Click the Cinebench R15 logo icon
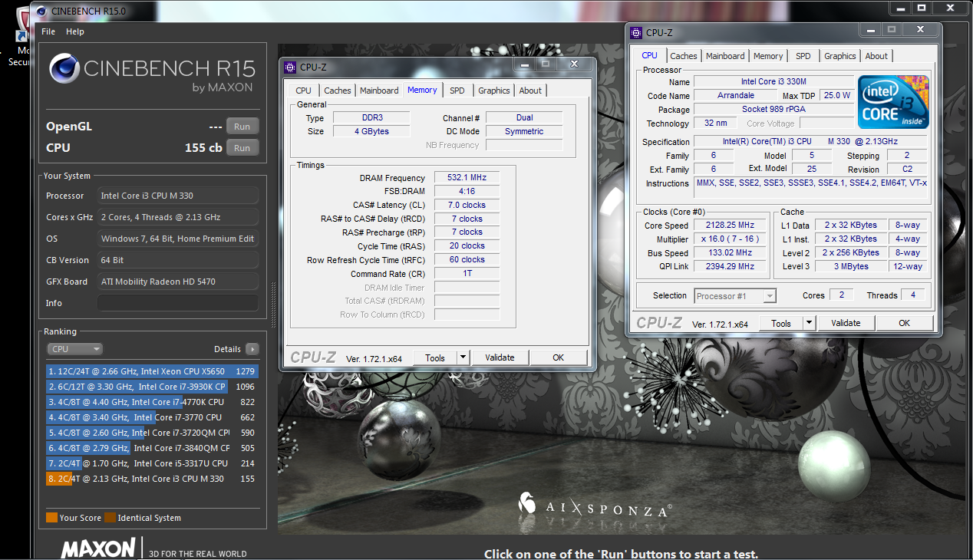Image resolution: width=973 pixels, height=560 pixels. (x=64, y=68)
